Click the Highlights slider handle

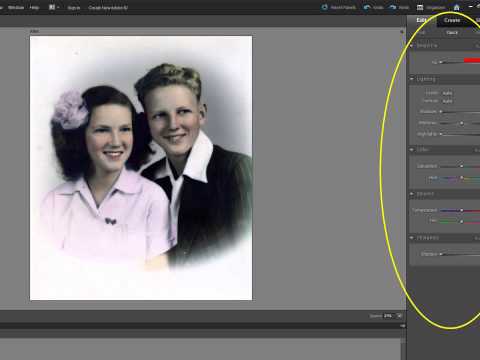(x=441, y=134)
